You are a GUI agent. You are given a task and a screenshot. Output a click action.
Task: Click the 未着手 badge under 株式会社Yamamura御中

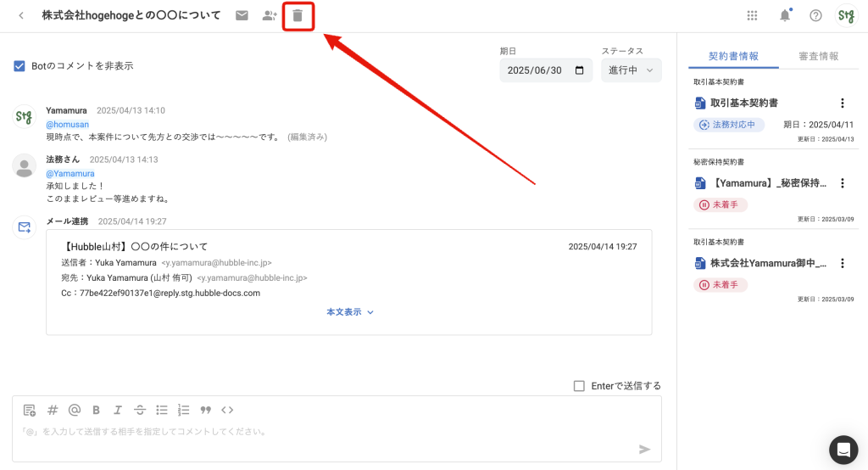tap(721, 285)
